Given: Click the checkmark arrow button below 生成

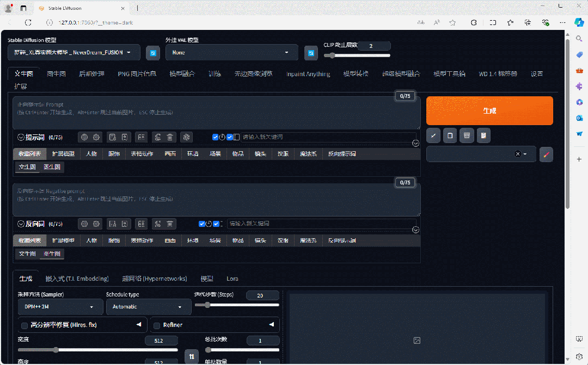Looking at the screenshot, I should [433, 135].
